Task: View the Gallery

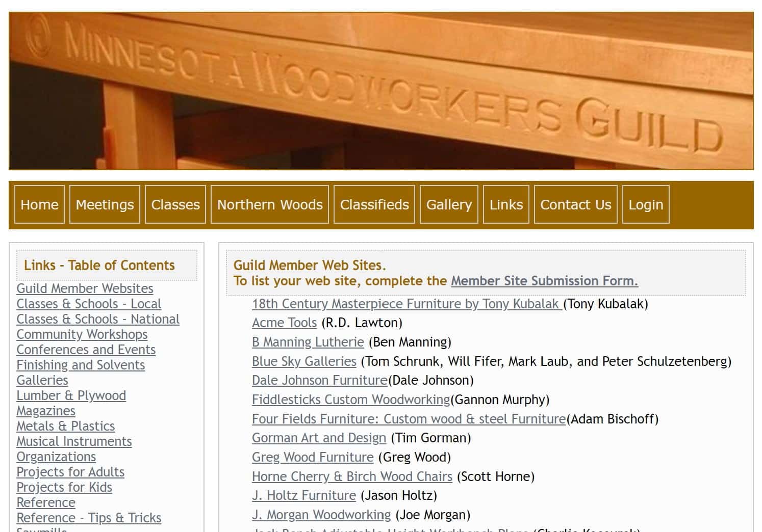Action: (x=448, y=204)
